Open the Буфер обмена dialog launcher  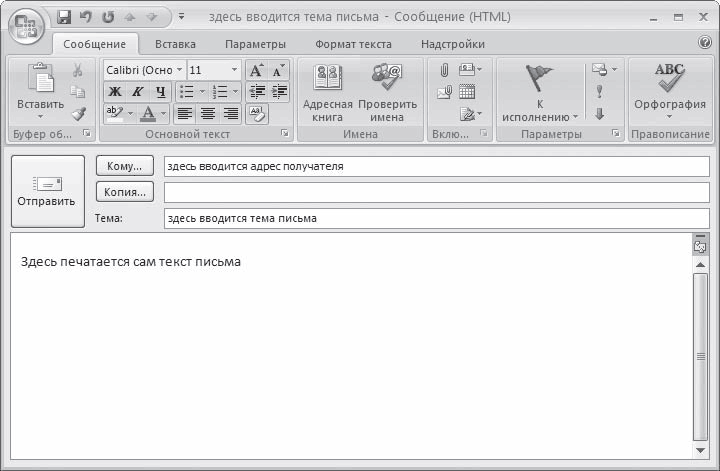[87, 133]
